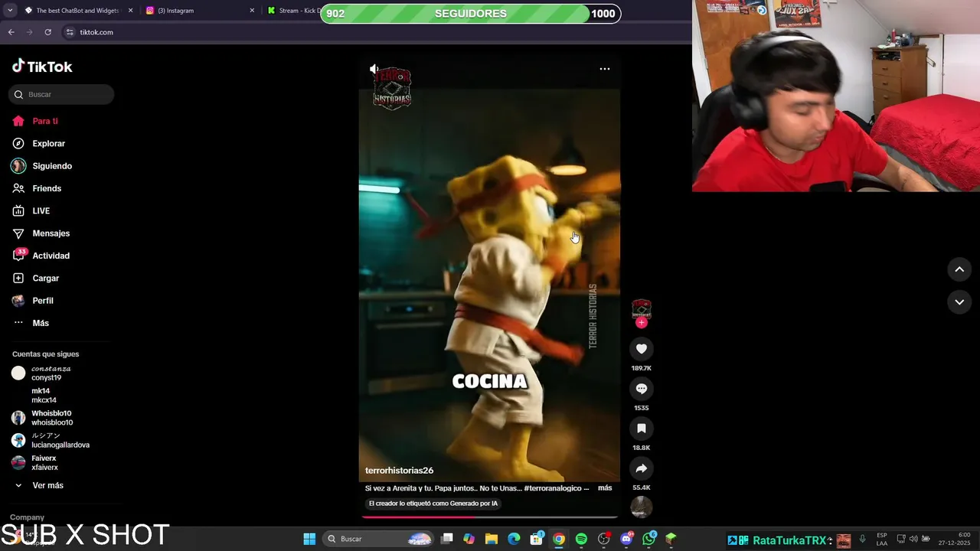Viewport: 980px width, 551px height.
Task: Follow creator with the red plus badge
Action: point(642,323)
